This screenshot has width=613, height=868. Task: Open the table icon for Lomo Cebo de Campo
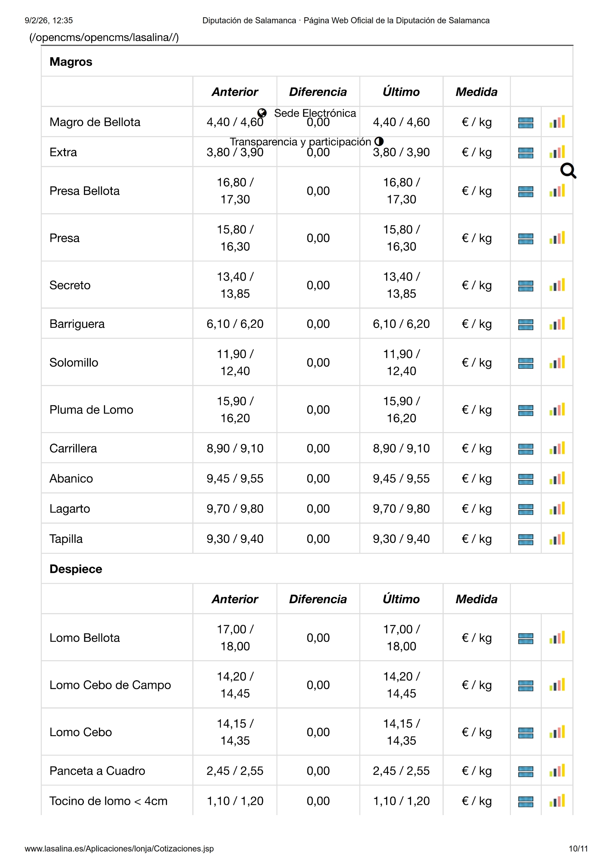point(525,686)
